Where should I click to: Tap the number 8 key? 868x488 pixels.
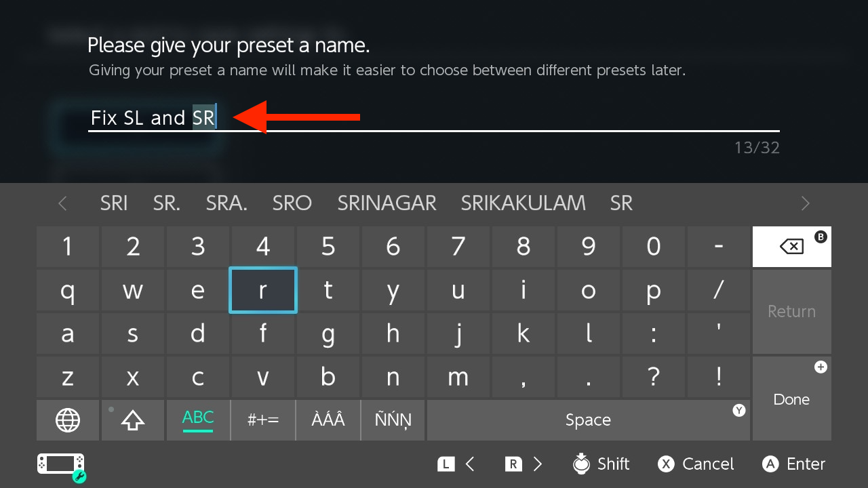pyautogui.click(x=524, y=247)
